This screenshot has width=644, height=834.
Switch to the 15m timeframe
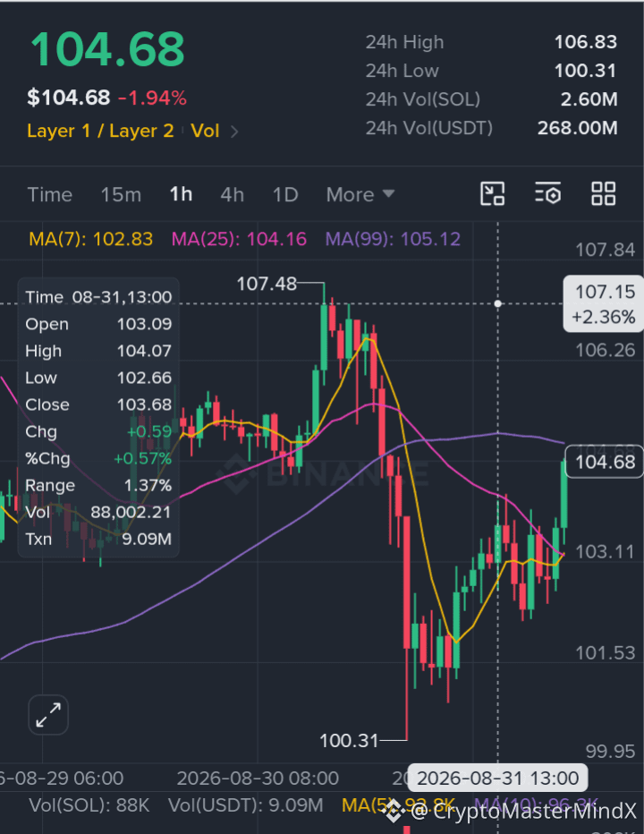point(121,195)
